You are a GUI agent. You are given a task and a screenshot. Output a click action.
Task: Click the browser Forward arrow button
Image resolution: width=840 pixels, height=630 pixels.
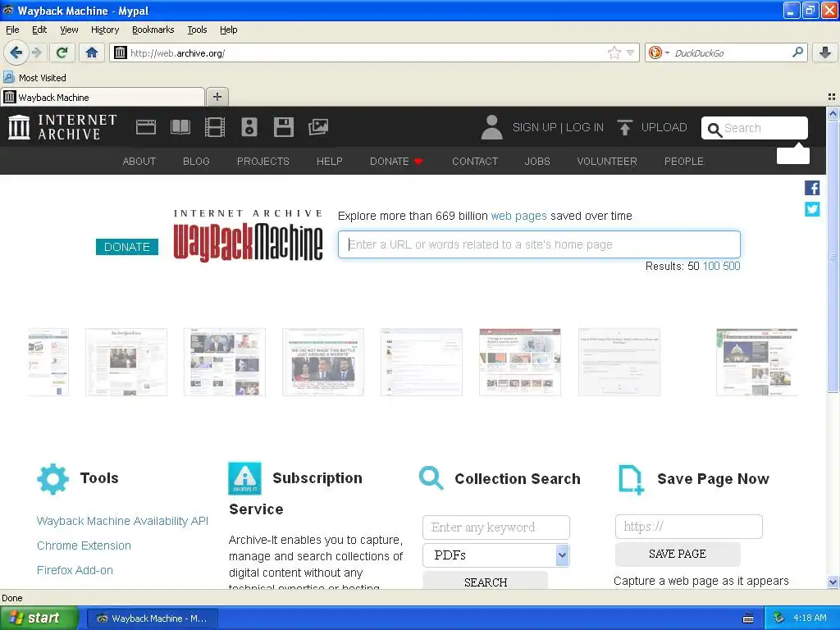[x=36, y=52]
